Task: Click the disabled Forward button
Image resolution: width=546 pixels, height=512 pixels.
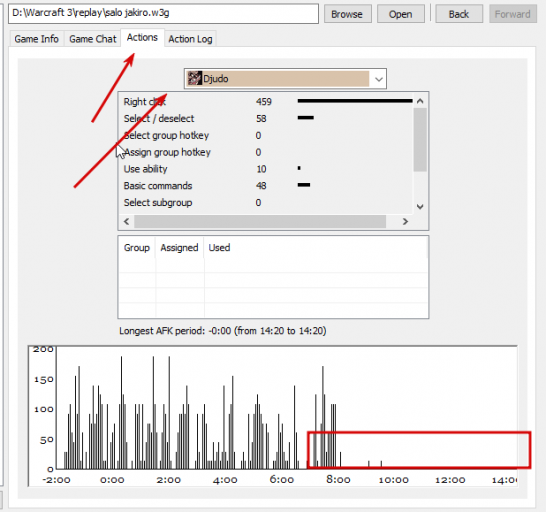Action: (513, 14)
